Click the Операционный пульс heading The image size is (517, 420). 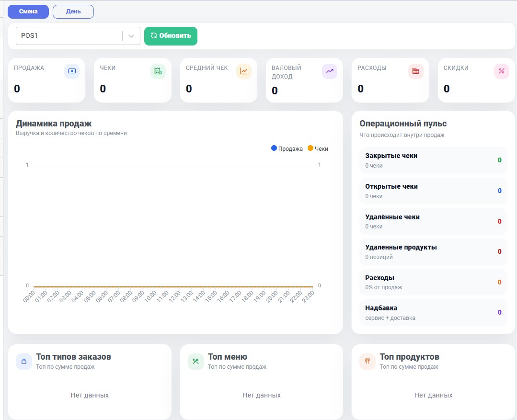click(x=403, y=124)
